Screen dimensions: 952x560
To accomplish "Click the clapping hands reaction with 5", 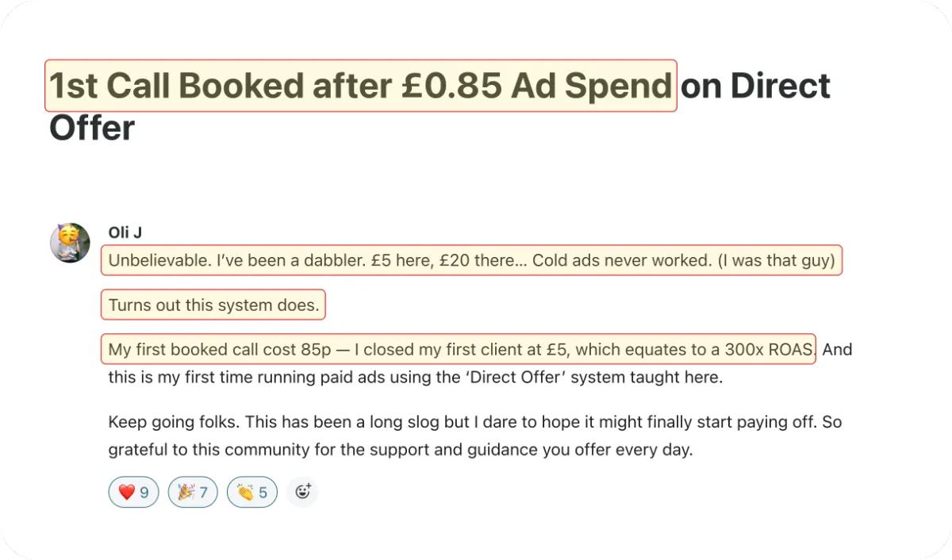I will [252, 493].
